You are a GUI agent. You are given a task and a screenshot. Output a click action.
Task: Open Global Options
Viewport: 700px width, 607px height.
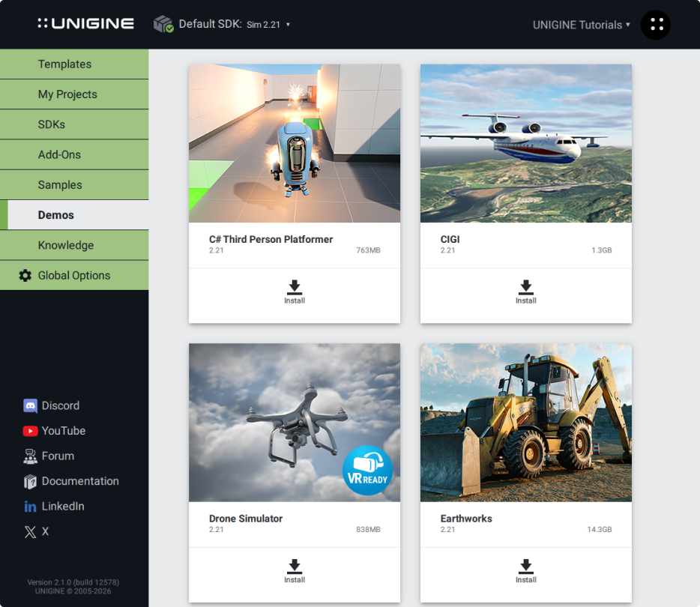(x=74, y=275)
